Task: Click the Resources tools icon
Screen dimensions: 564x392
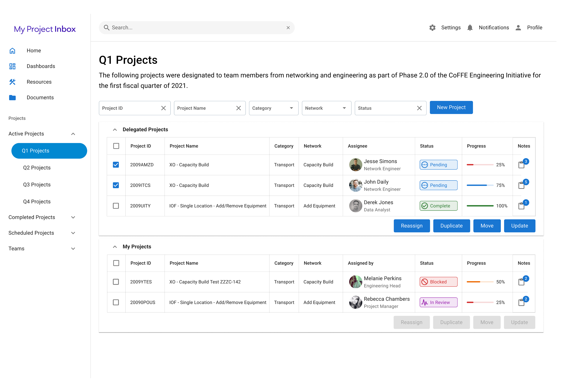Action: pos(12,82)
